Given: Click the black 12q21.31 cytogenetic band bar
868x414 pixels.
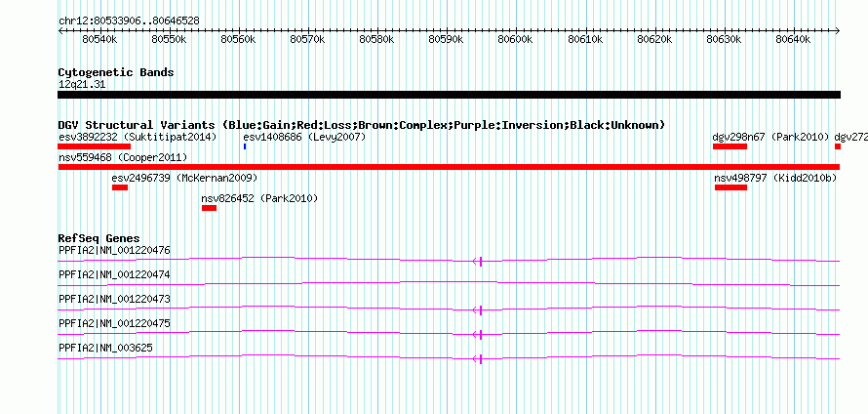Looking at the screenshot, I should (449, 95).
